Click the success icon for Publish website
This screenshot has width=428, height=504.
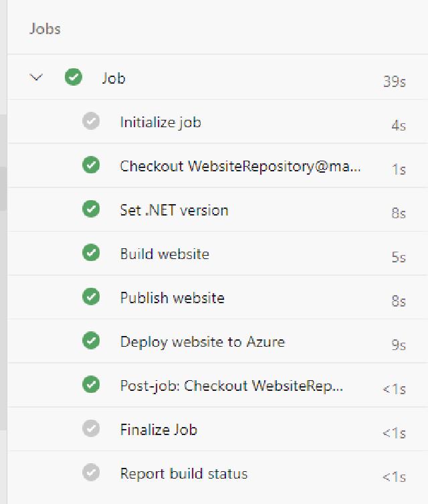click(x=91, y=297)
